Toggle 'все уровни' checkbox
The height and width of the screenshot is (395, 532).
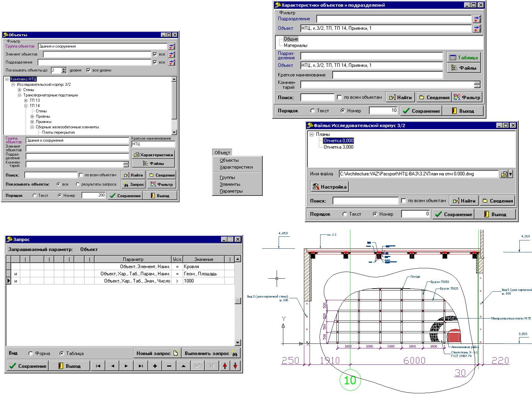tap(88, 70)
